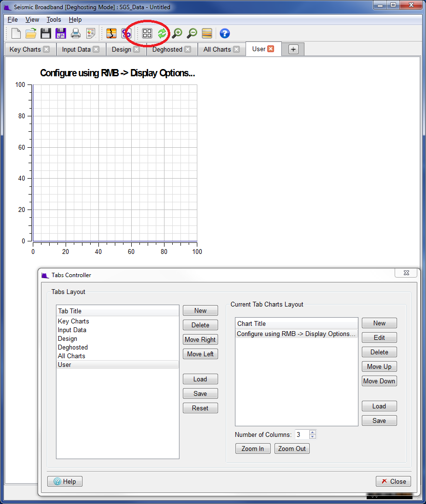This screenshot has width=426, height=504.
Task: Select User row in Tab Title list
Action: (118, 364)
